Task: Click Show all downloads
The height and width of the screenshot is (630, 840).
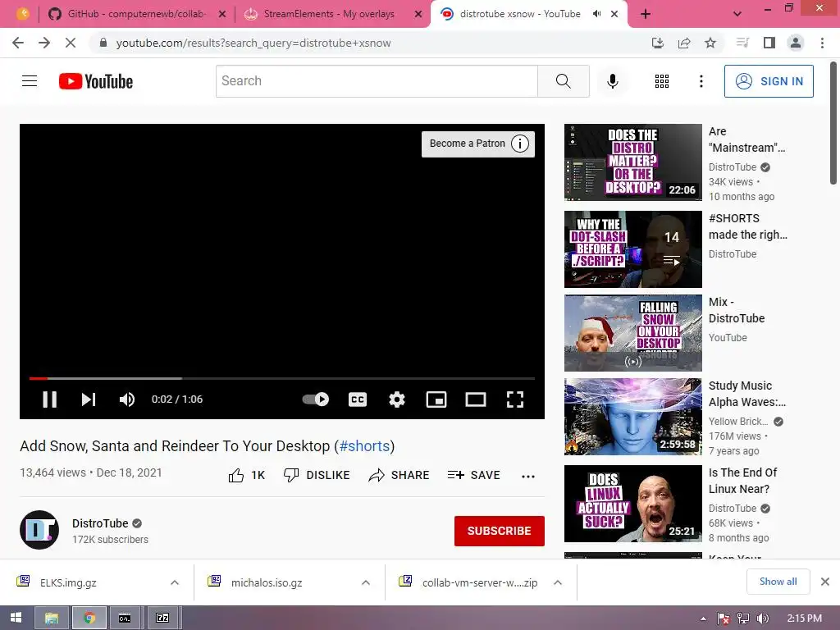Action: point(778,582)
